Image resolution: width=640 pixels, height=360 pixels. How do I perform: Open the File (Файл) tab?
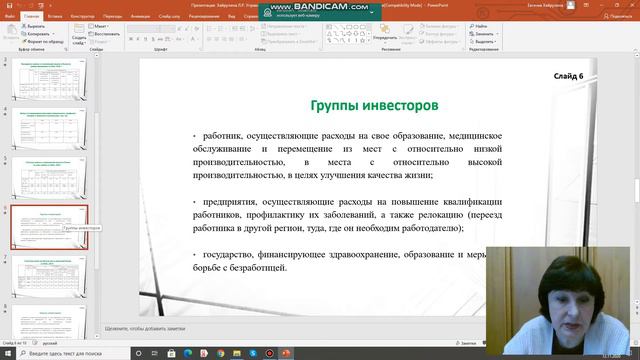tap(9, 16)
